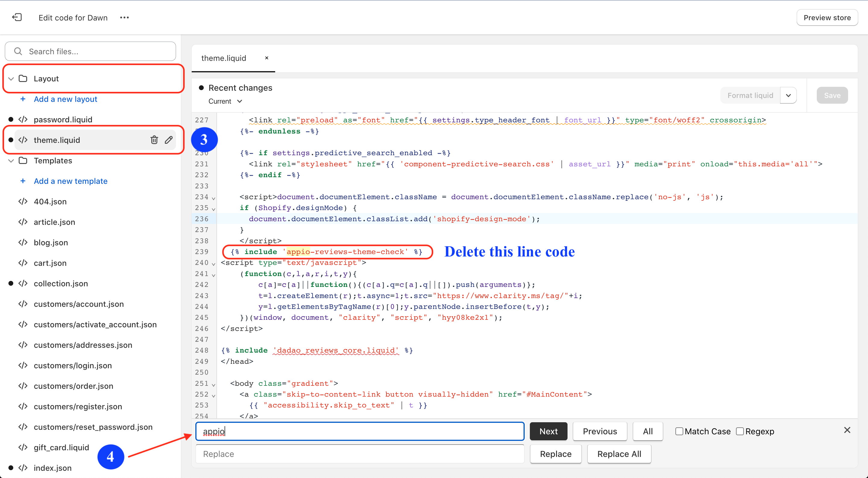Click the Replace text input field
The width and height of the screenshot is (868, 478).
tap(360, 454)
